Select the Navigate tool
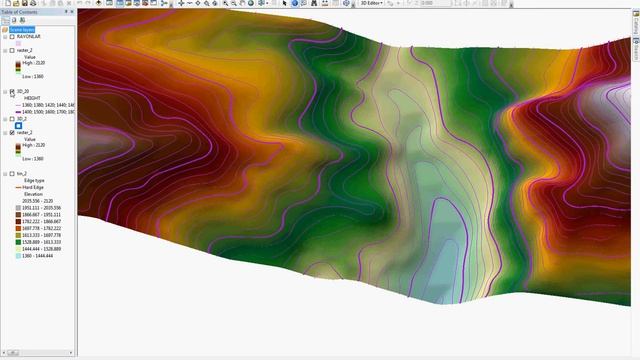Image resolution: width=640 pixels, height=360 pixels. (x=181, y=3)
